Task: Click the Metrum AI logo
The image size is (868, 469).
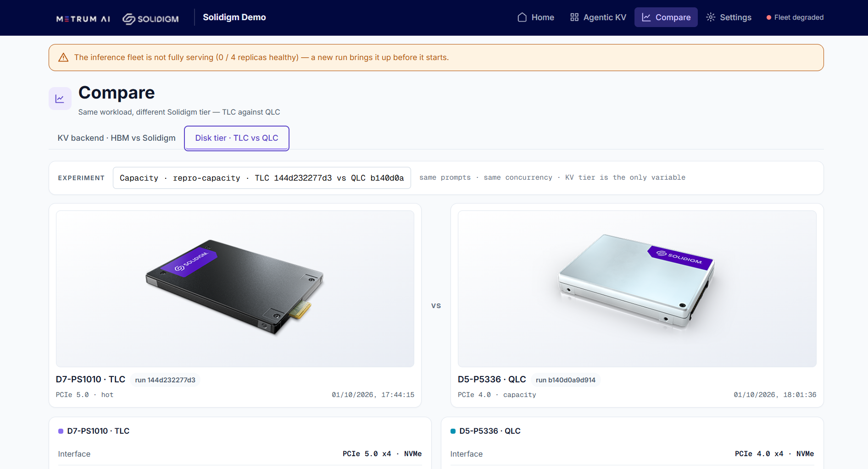Action: [83, 19]
